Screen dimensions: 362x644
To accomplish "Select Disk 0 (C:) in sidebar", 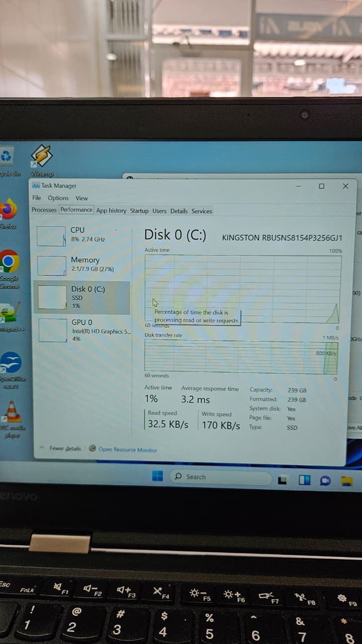I will coord(82,297).
